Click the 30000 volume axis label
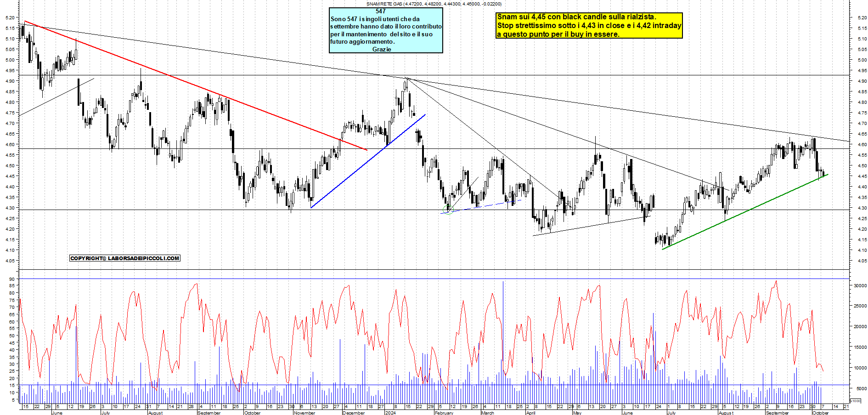This screenshot has width=868, height=415. [860, 285]
